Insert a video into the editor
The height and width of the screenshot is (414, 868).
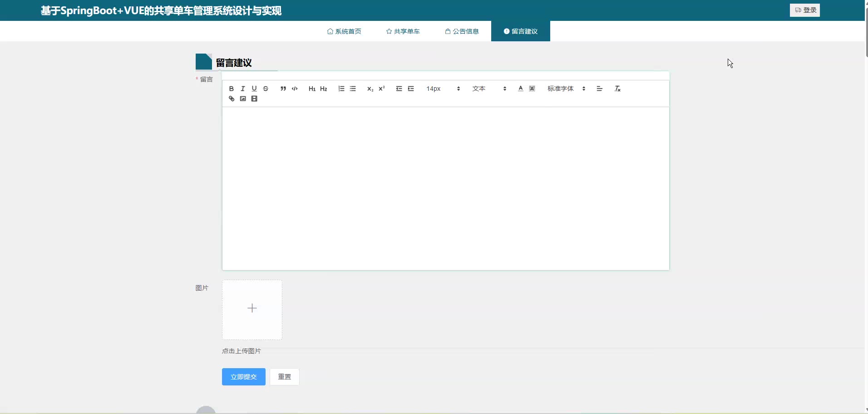pos(254,99)
